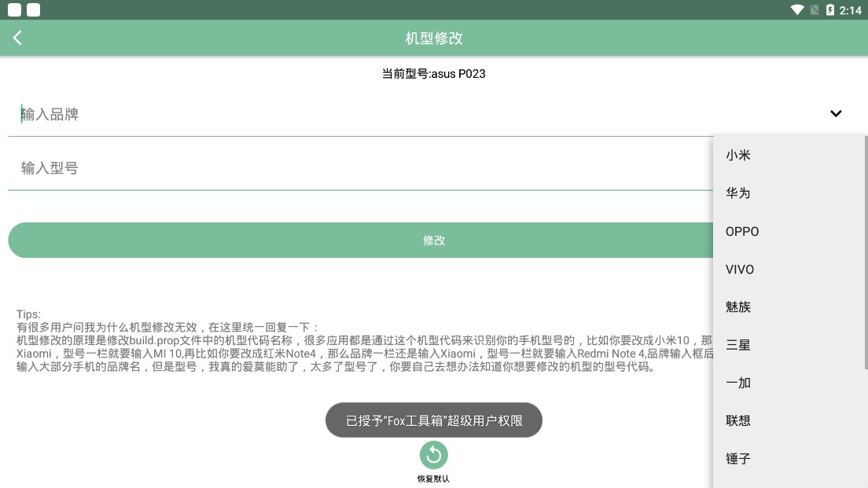Viewport: 868px width, 488px height.
Task: Click the second white notification square icon
Action: (x=34, y=10)
